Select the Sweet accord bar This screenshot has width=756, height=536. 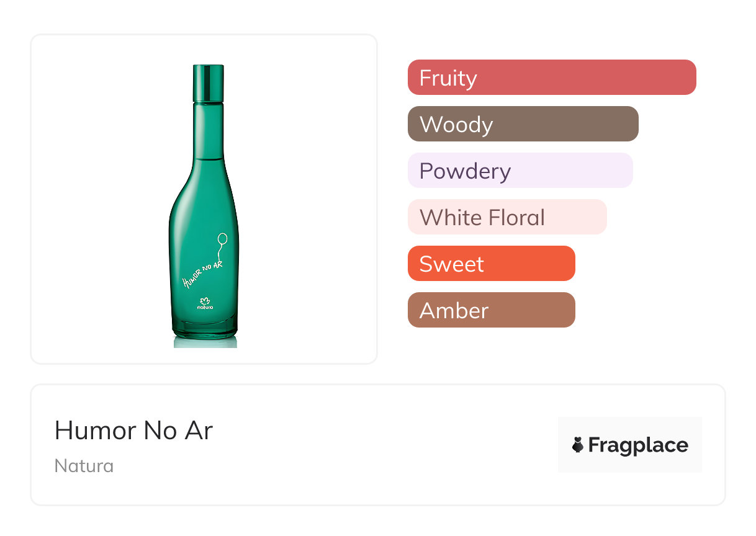coord(491,264)
